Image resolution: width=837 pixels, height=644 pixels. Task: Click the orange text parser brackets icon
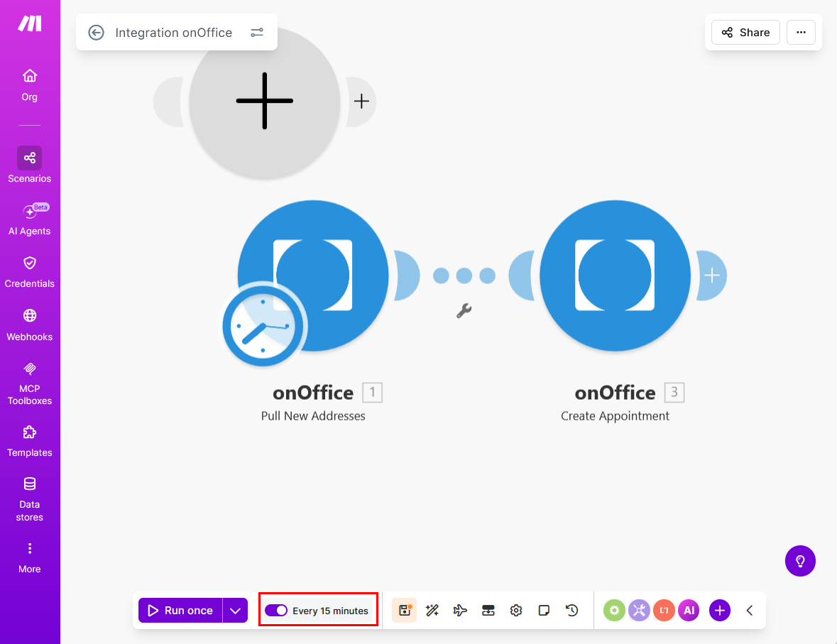point(664,611)
